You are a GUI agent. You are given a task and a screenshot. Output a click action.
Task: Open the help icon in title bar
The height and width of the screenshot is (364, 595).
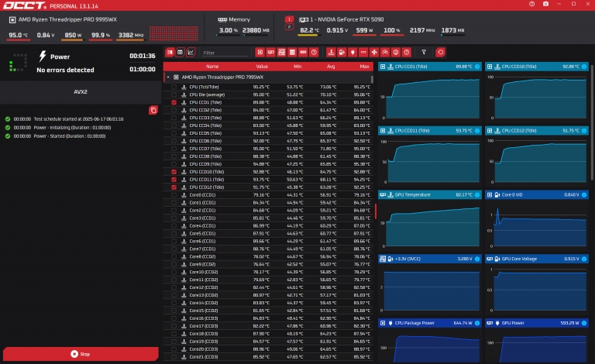(x=531, y=5)
